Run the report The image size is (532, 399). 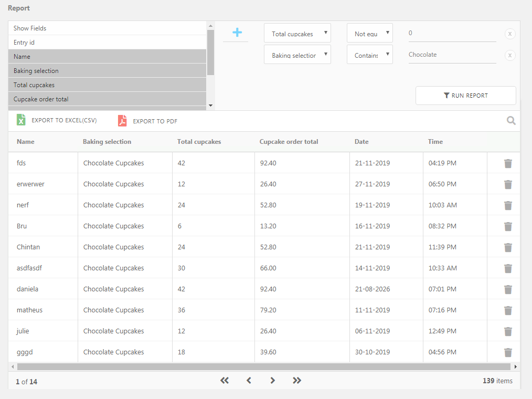click(x=465, y=96)
